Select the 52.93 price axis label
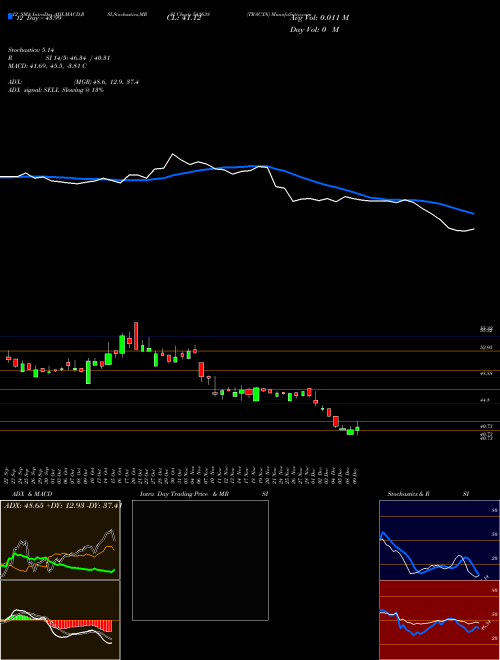 point(486,348)
